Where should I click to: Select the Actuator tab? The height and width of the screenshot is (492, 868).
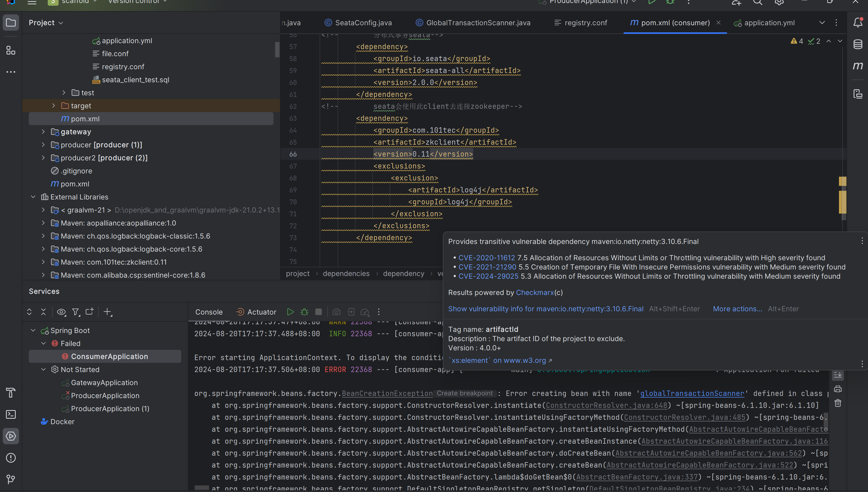[256, 312]
